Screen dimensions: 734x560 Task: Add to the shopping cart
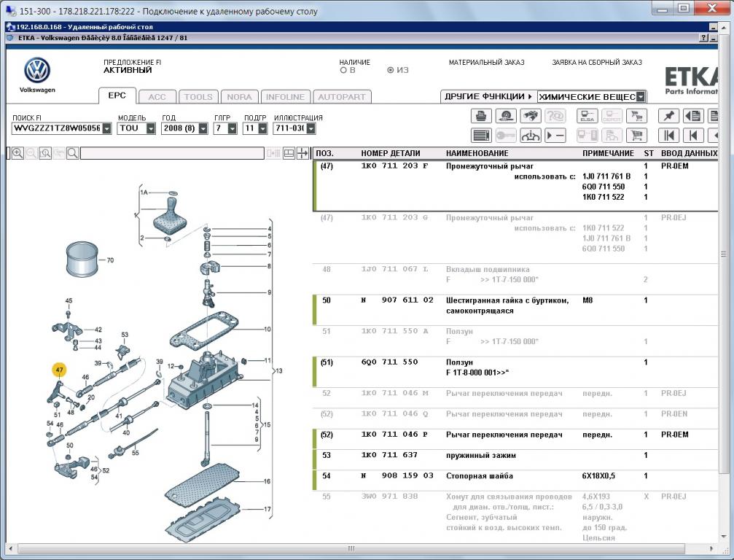tap(636, 136)
